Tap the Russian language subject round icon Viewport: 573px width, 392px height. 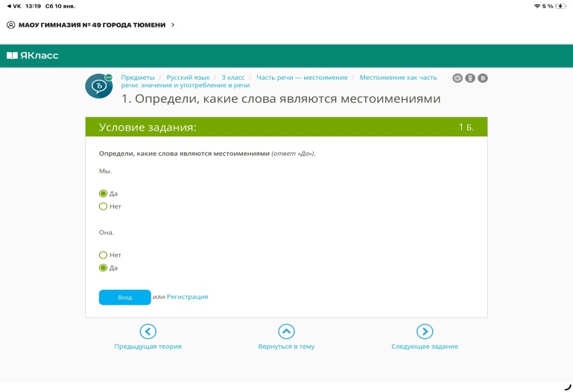98,86
